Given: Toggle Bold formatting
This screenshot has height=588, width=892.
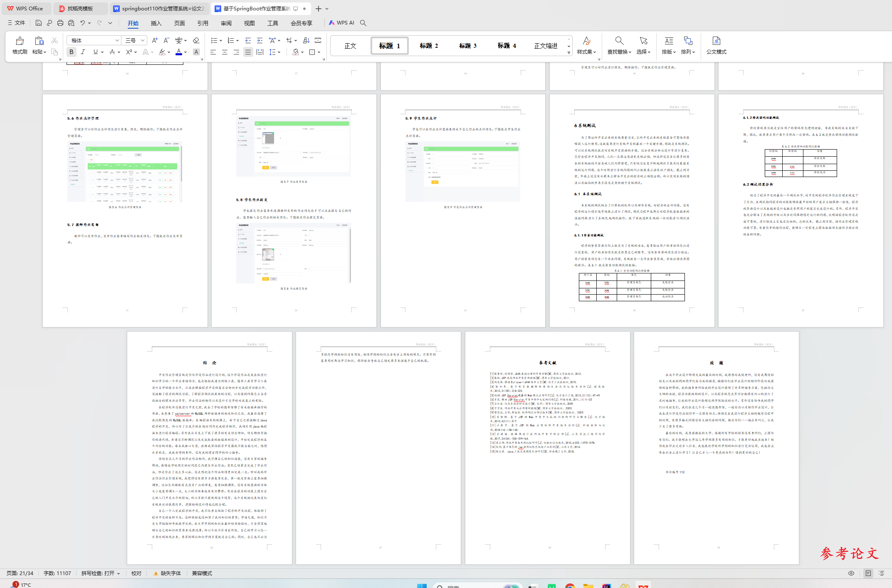Looking at the screenshot, I should [x=72, y=52].
